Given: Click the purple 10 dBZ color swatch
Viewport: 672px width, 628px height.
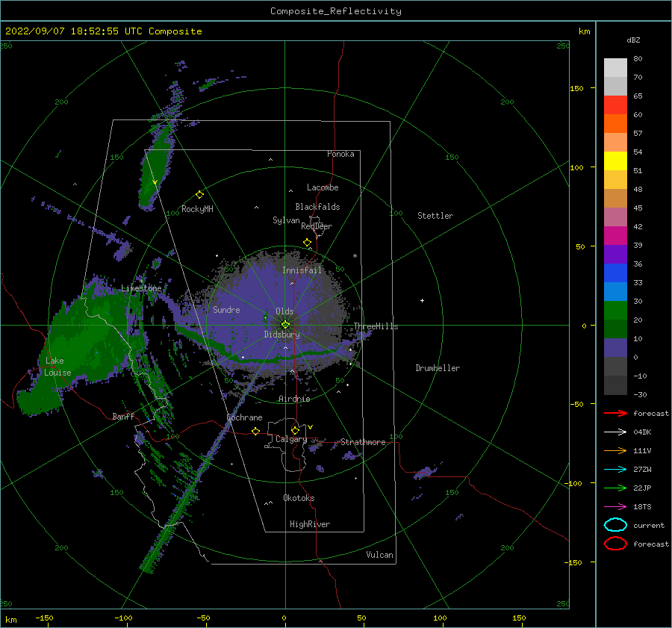Looking at the screenshot, I should coord(615,347).
